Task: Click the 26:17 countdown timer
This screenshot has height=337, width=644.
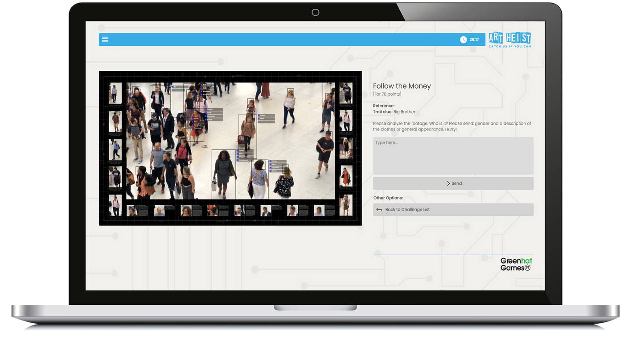Action: 474,40
